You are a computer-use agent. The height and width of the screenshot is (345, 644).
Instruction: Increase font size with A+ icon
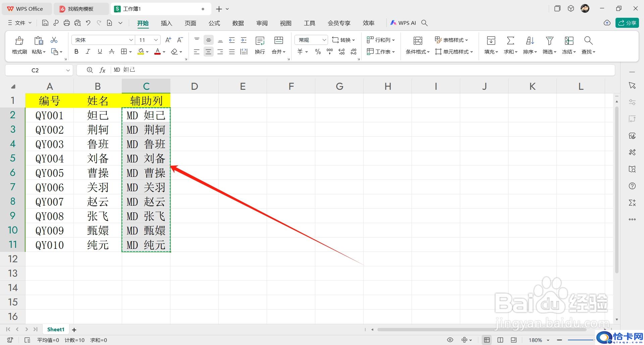pos(168,40)
